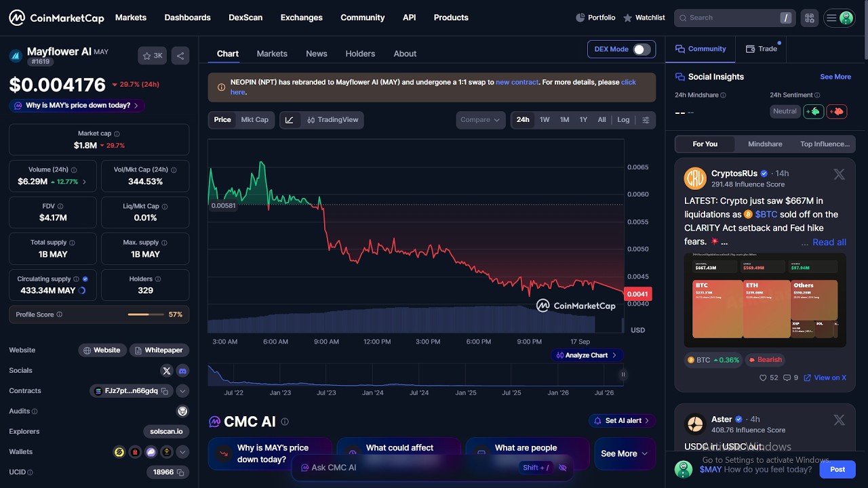
Task: Click the CMC AI info icon
Action: pyautogui.click(x=285, y=422)
